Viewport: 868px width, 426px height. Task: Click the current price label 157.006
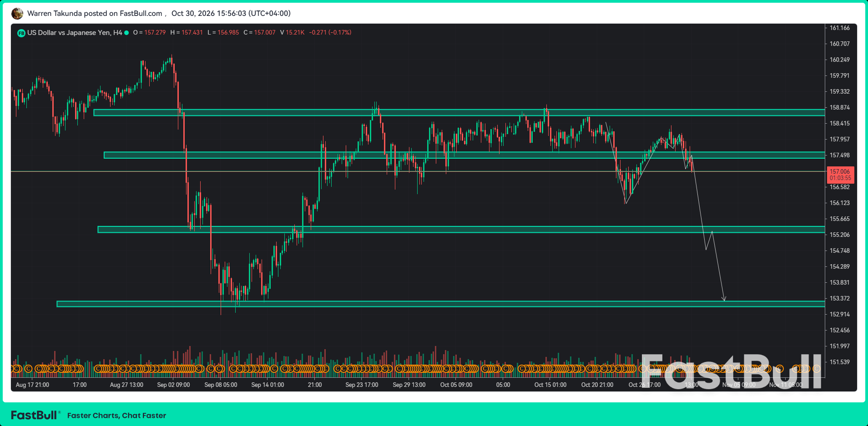(840, 171)
